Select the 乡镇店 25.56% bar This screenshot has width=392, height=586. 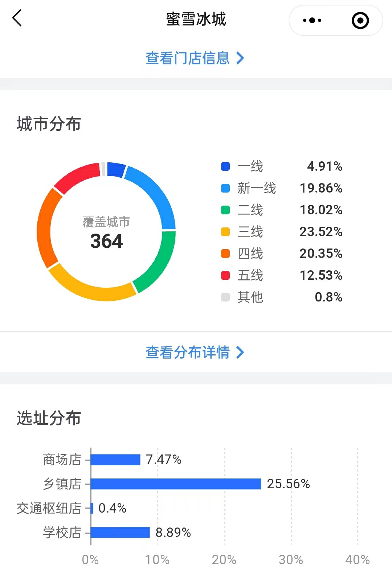176,484
